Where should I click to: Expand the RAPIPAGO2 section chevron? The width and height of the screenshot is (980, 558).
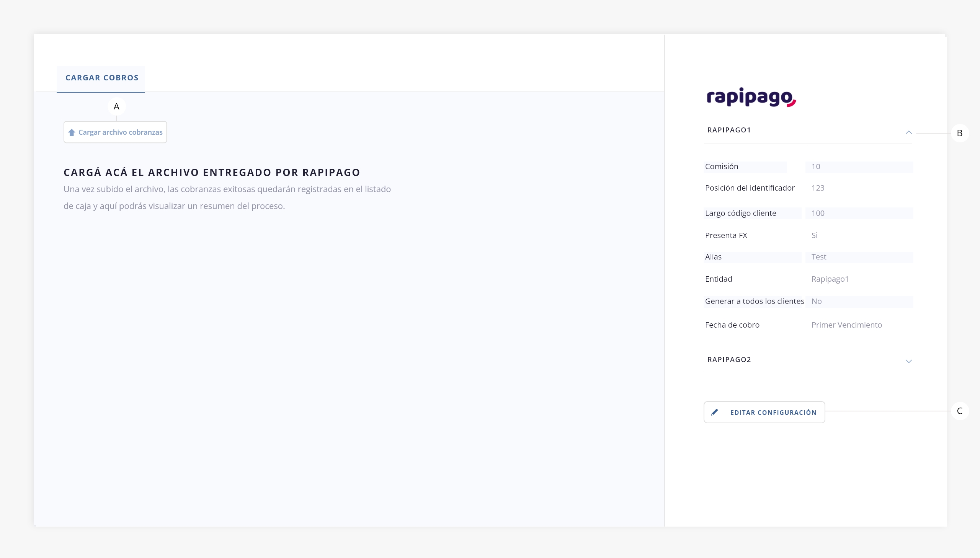pyautogui.click(x=908, y=361)
